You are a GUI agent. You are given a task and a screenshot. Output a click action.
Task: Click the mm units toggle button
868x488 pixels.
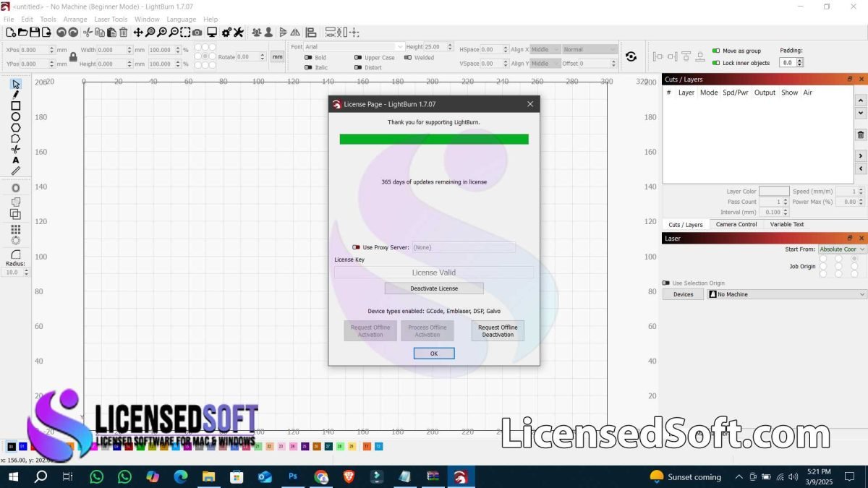pyautogui.click(x=278, y=56)
